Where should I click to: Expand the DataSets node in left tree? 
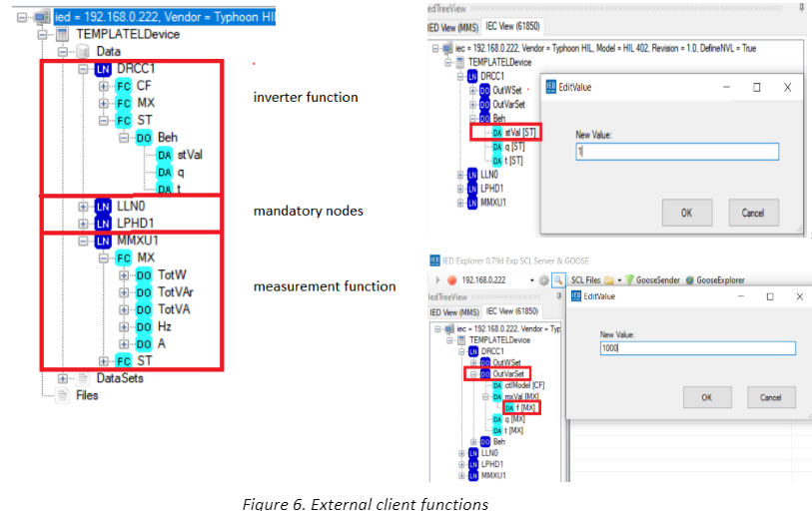coord(64,378)
